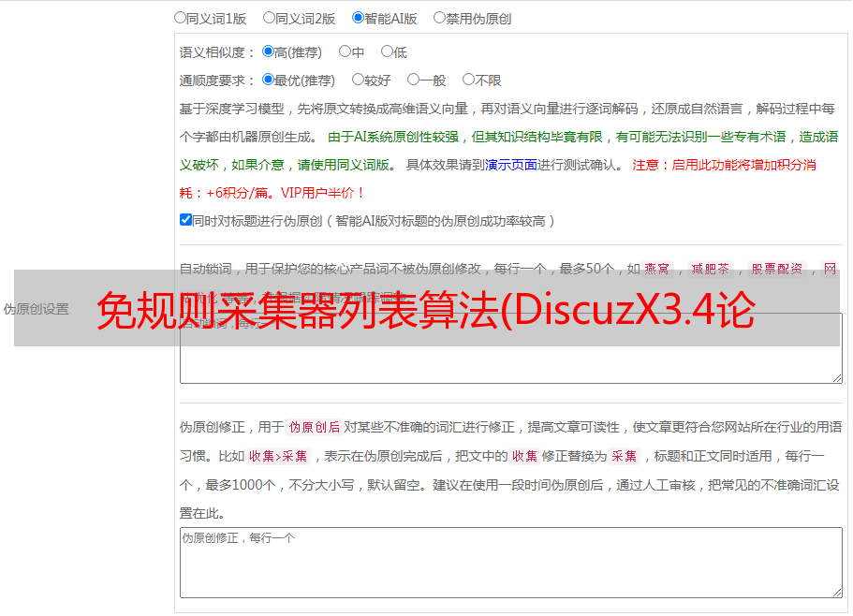Open the 演示页面 link
The width and height of the screenshot is (853, 616).
511,165
